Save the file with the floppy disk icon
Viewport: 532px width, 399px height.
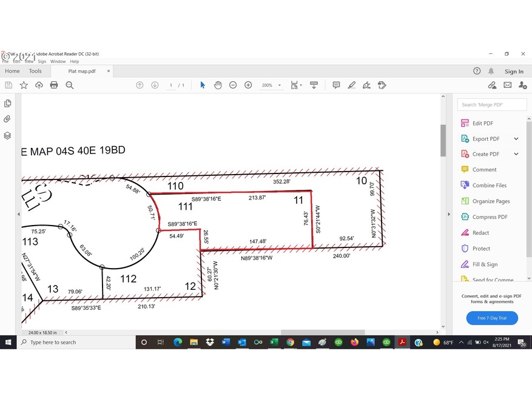[8, 85]
